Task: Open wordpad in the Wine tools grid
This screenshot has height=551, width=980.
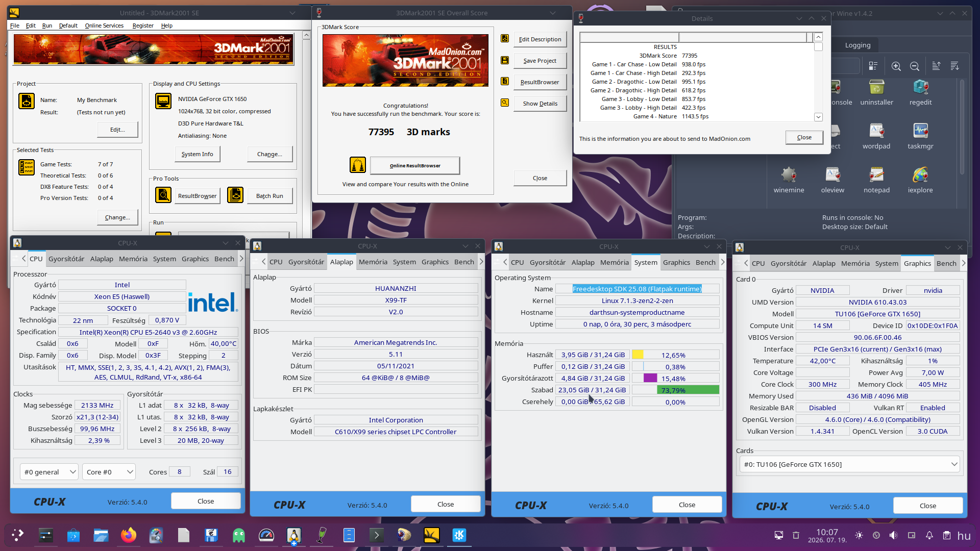Action: click(876, 136)
